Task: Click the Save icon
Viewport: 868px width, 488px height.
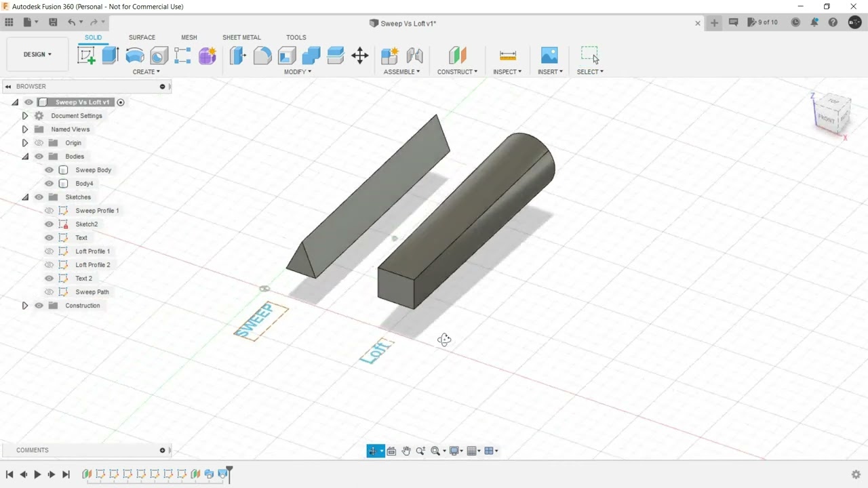Action: click(53, 22)
